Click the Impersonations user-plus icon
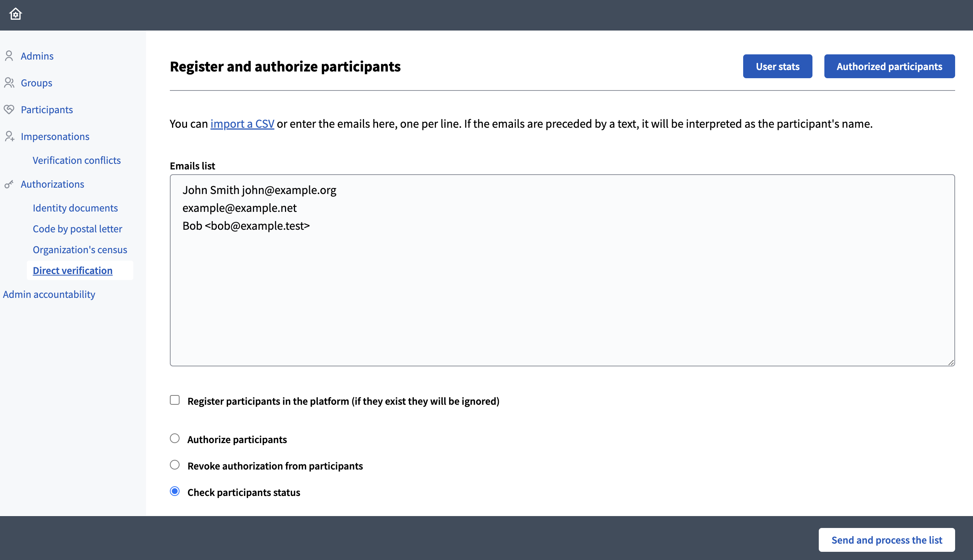 pyautogui.click(x=9, y=136)
